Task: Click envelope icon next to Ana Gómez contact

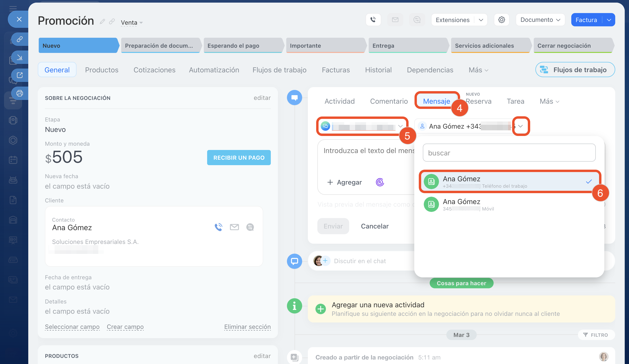Action: tap(234, 227)
